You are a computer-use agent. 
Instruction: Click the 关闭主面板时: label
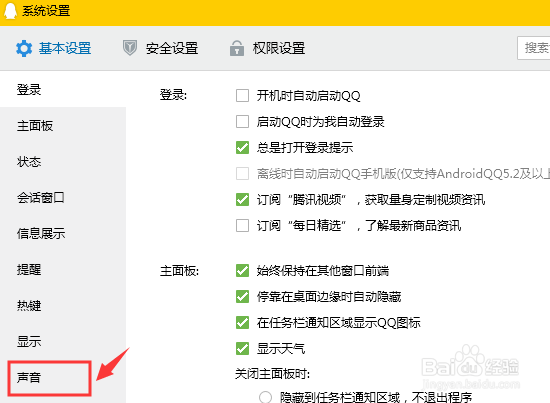tap(273, 374)
